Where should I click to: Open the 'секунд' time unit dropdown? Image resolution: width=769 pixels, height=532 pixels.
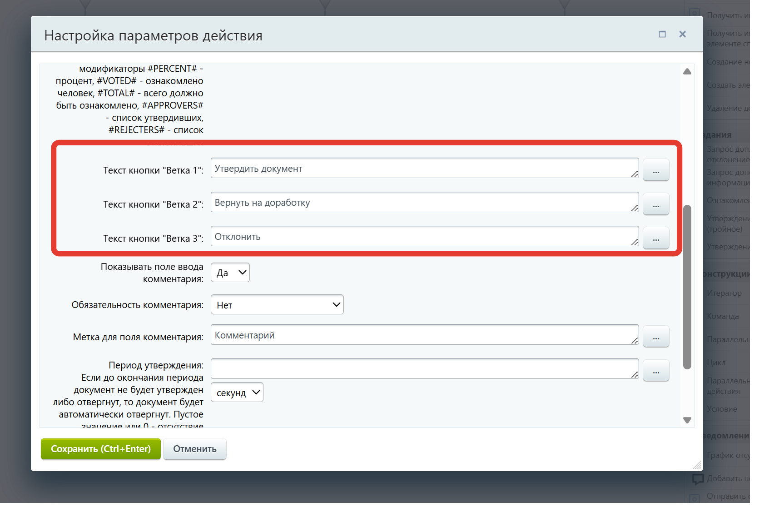pyautogui.click(x=237, y=393)
